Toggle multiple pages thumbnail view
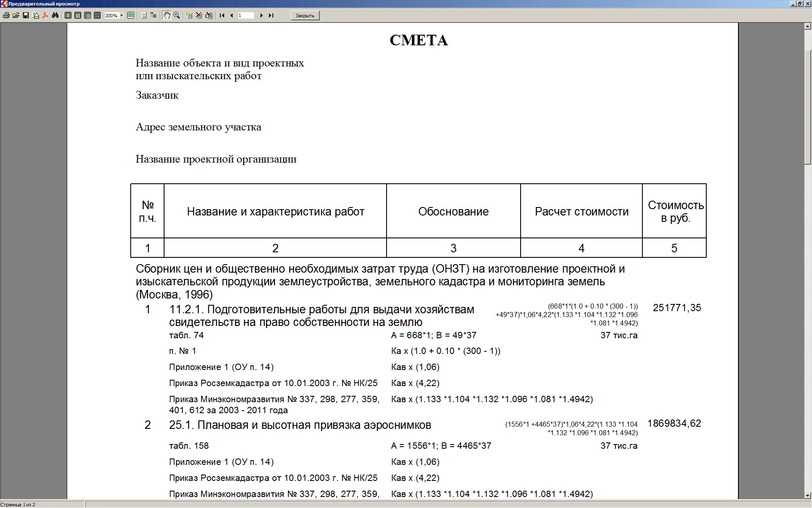Screen dimensions: 812x508 (97, 15)
